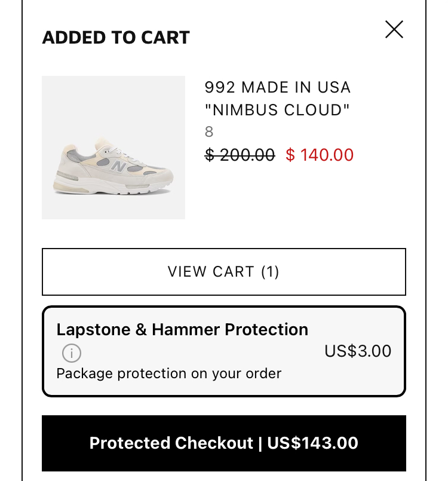
Task: Click the (1) item count in View Cart
Action: click(x=271, y=272)
